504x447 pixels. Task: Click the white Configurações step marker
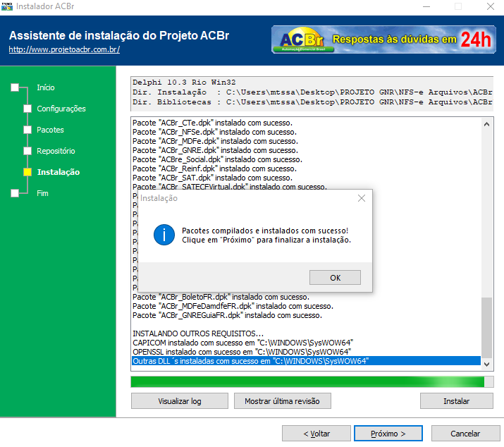[x=27, y=109]
